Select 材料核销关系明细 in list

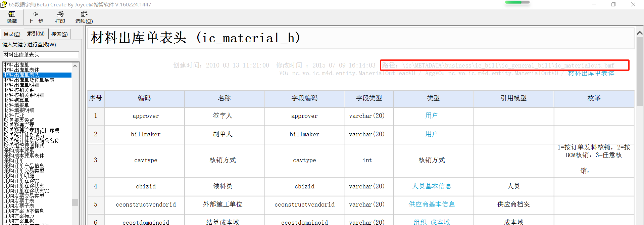point(24,95)
